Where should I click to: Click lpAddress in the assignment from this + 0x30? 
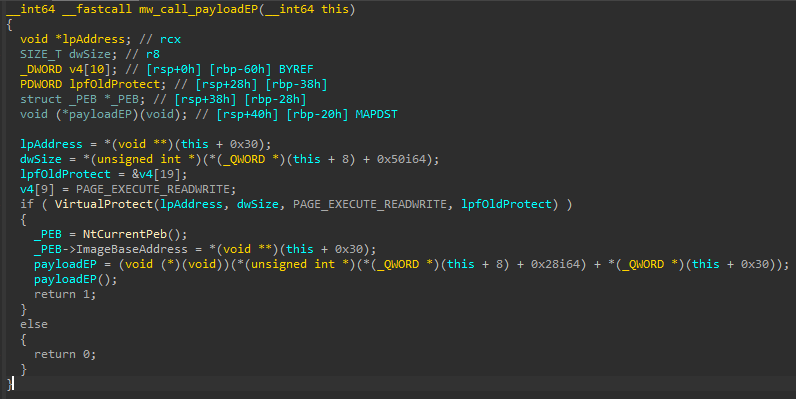(51, 144)
